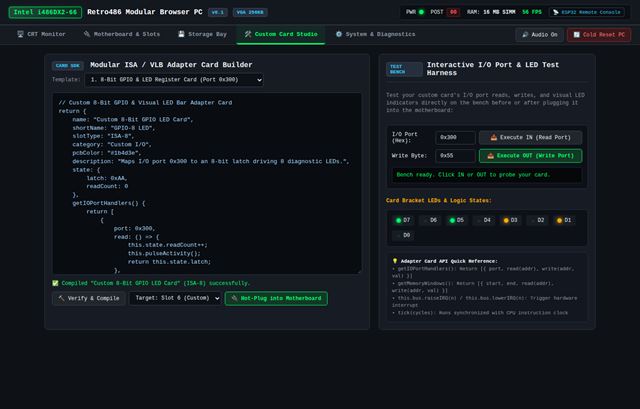Viewport: 640px width, 409px height.
Task: Click Execute IN (Read Port)
Action: point(530,138)
